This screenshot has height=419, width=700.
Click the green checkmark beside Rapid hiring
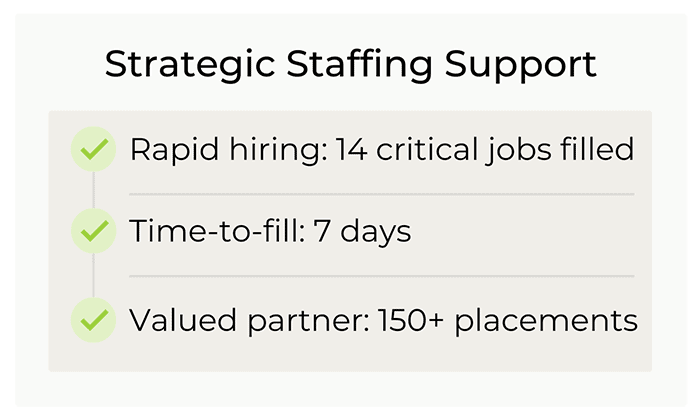94,149
